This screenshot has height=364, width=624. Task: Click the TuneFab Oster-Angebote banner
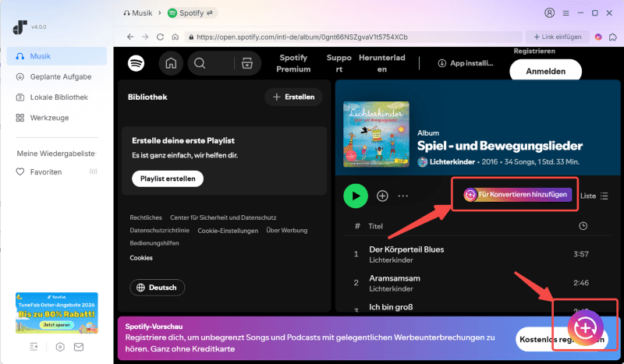(x=56, y=313)
